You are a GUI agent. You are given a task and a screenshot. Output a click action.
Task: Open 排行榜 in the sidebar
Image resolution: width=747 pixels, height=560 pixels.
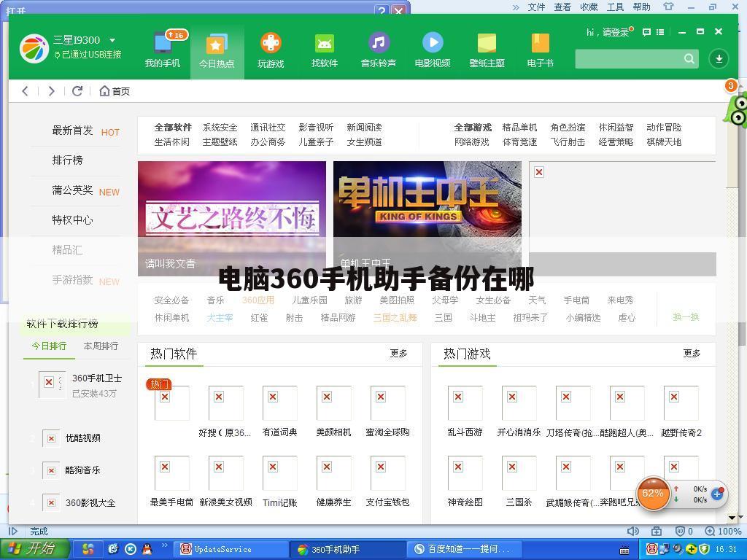(x=67, y=160)
